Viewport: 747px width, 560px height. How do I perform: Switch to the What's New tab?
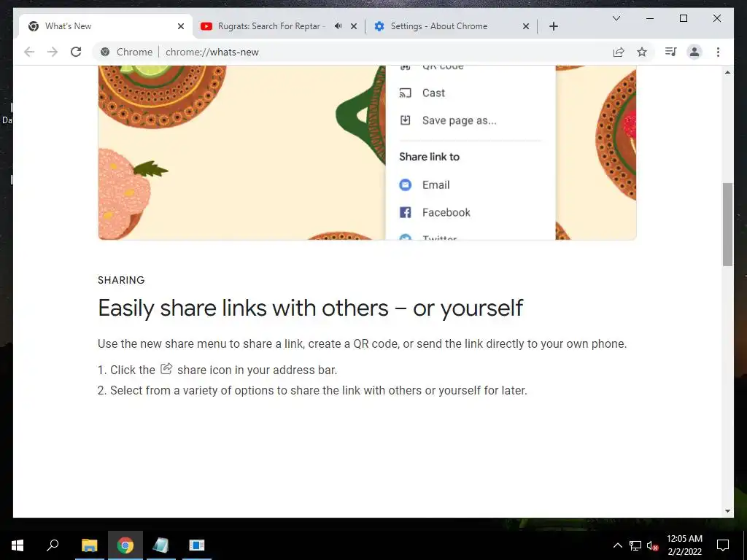point(105,26)
